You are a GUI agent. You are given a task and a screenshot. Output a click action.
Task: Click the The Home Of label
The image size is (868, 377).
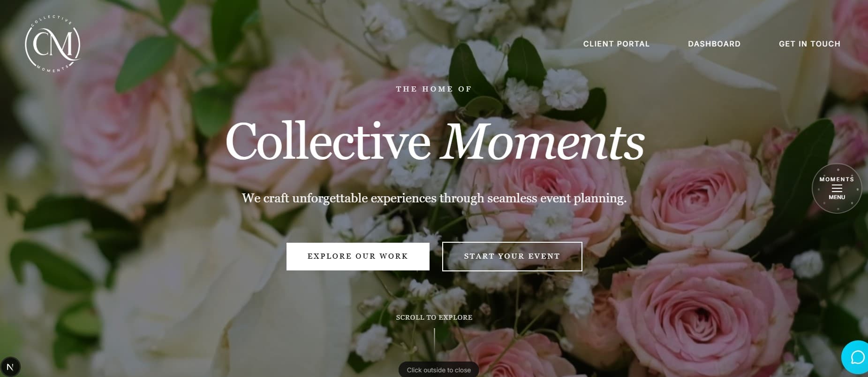433,89
